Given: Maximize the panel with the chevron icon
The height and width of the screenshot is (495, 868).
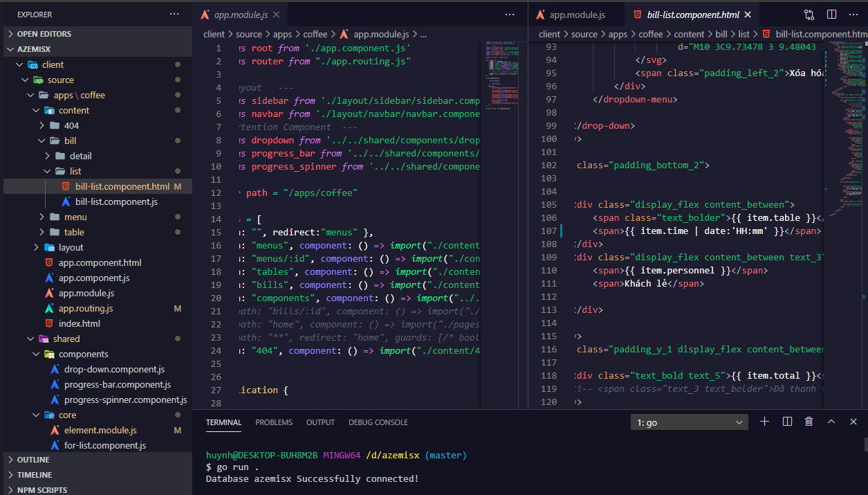Looking at the screenshot, I should (x=831, y=422).
